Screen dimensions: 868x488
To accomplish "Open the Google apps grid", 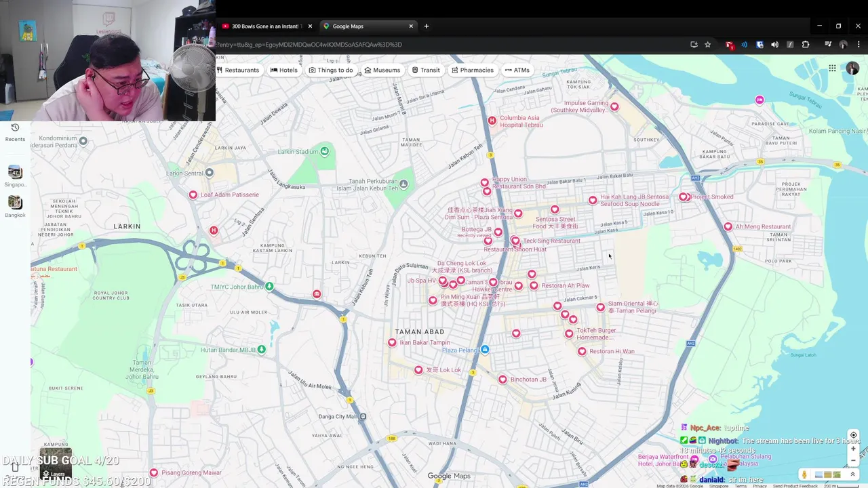I will coord(832,68).
